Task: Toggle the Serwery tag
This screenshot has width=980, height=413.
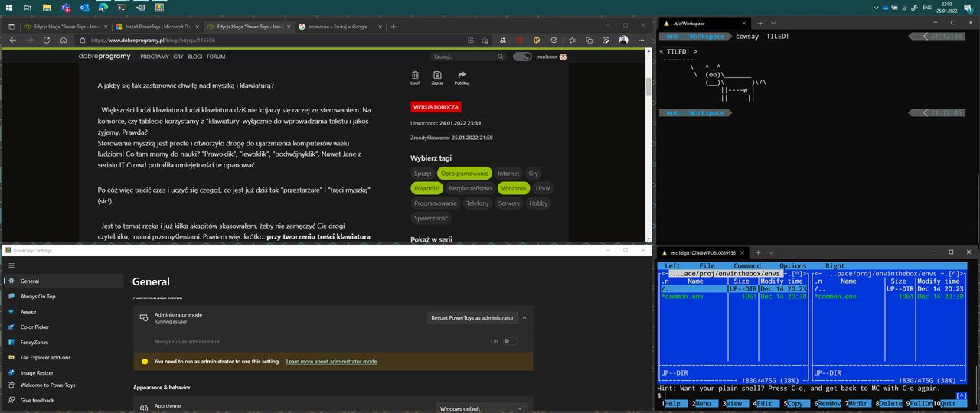Action: 509,203
